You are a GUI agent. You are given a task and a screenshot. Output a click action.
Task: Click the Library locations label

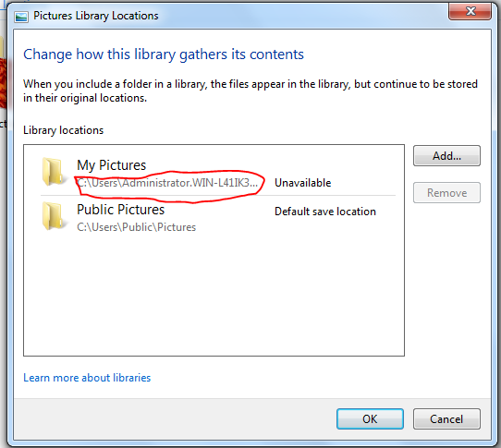point(63,130)
